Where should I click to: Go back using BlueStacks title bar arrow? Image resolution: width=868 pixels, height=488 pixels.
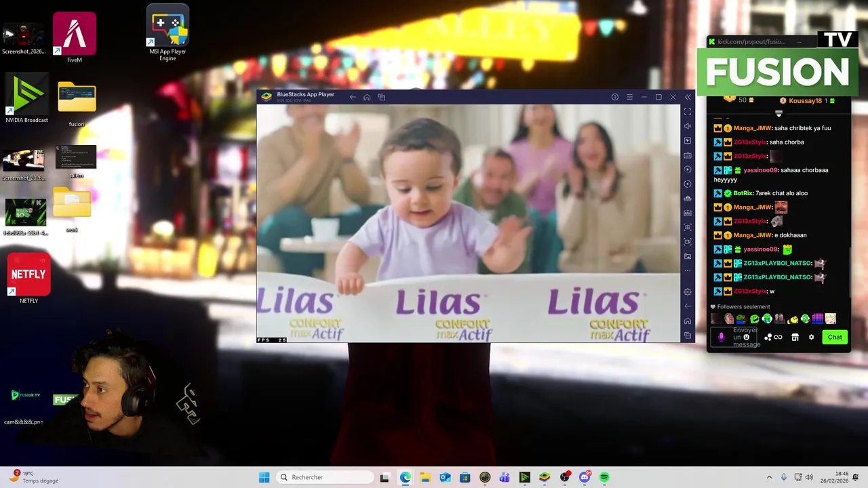tap(353, 97)
